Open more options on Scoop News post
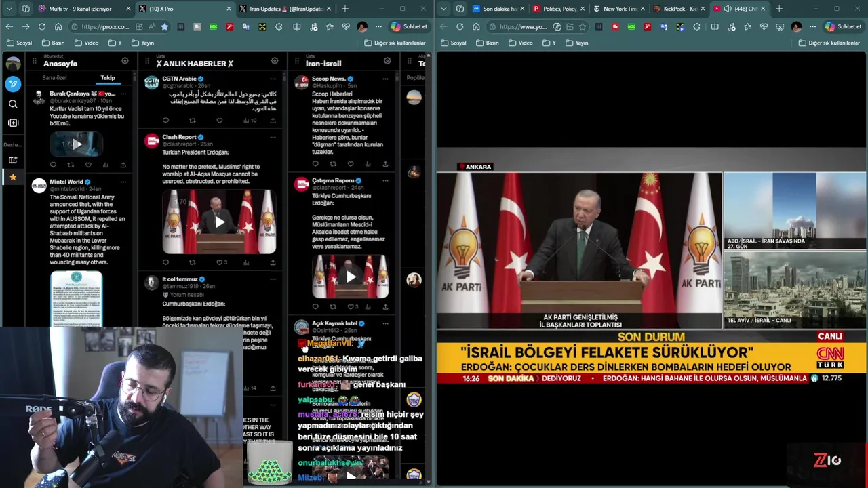This screenshot has height=488, width=868. (x=385, y=79)
